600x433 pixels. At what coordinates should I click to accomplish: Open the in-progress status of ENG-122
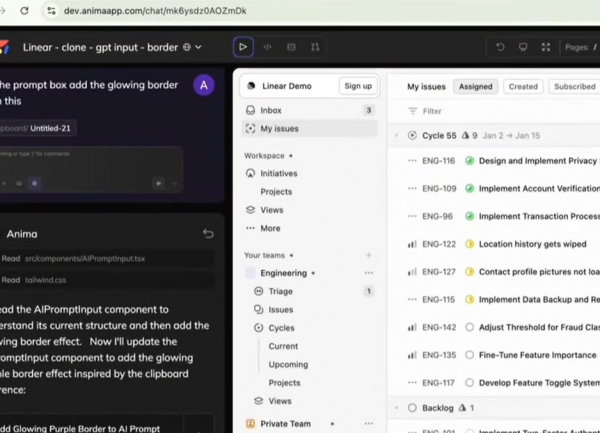(470, 244)
